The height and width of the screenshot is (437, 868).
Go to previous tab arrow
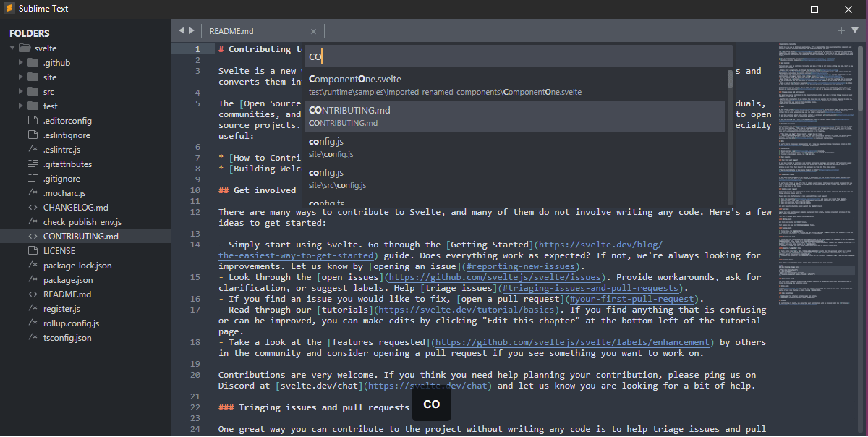pyautogui.click(x=182, y=30)
